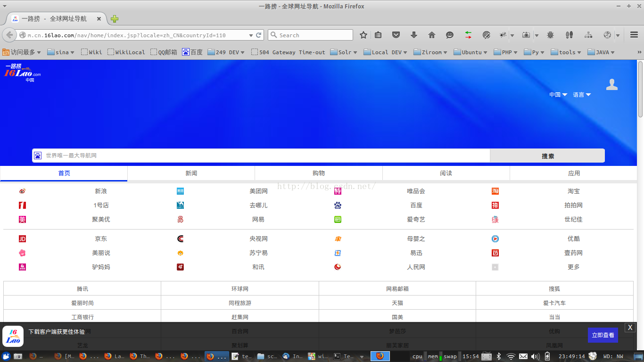Expand the 访问最多 bookmarks folder
Screen dimensions: 644x362
(x=22, y=52)
